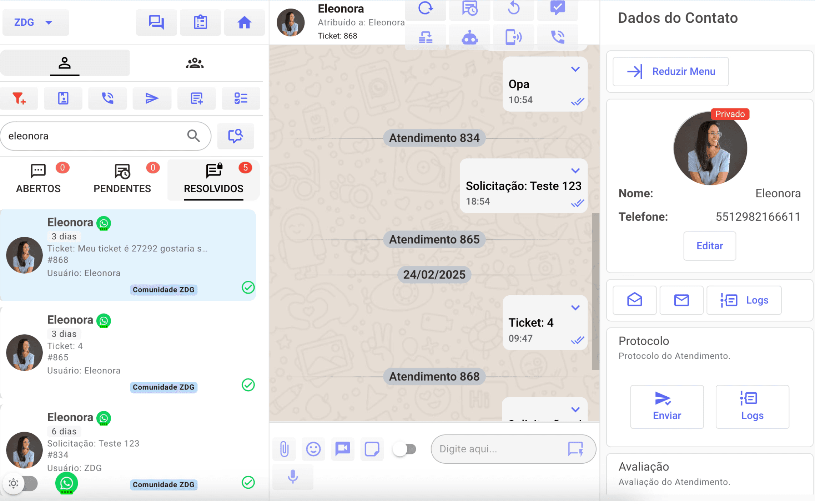This screenshot has height=504, width=820.
Task: Open the ZDG dropdown menu
Action: 35,22
